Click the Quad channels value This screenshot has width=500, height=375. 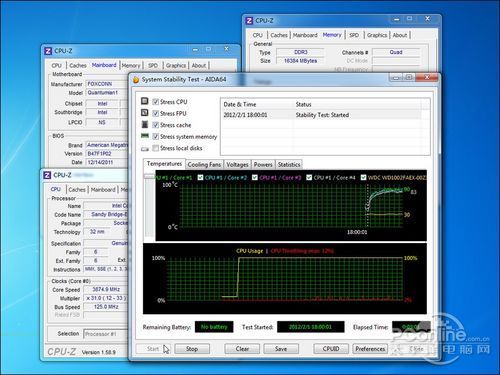396,52
